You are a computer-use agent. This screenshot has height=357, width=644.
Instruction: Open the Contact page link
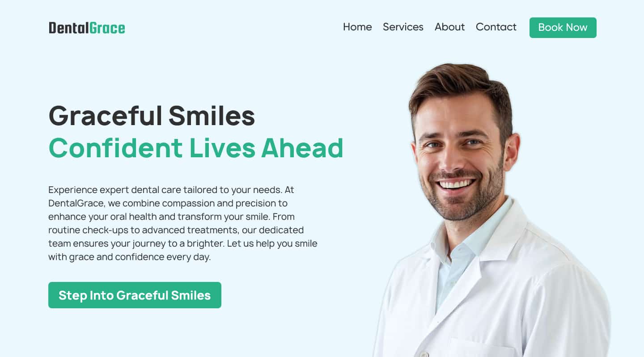pos(496,27)
